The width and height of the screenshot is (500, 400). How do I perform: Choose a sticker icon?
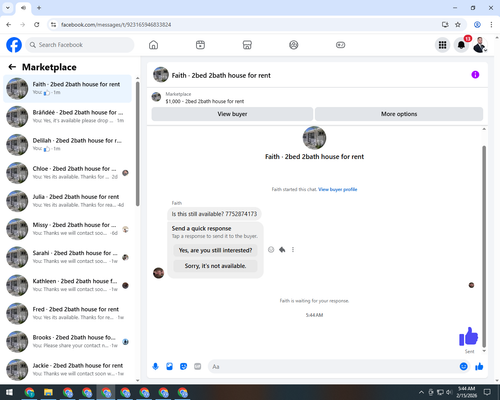[183, 367]
